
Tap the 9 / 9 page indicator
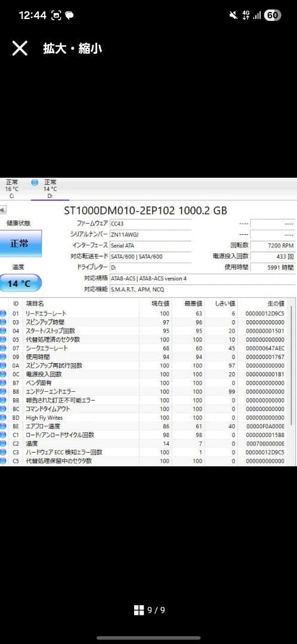pyautogui.click(x=156, y=610)
